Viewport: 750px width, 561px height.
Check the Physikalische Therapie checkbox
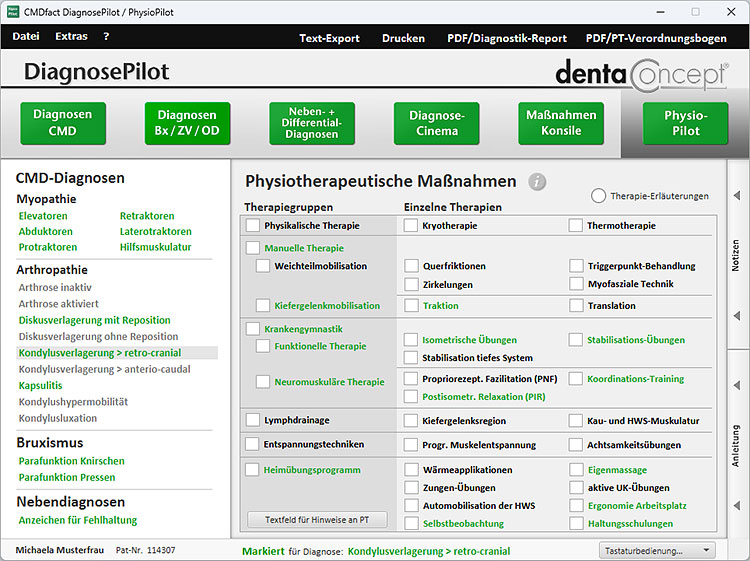tap(253, 225)
